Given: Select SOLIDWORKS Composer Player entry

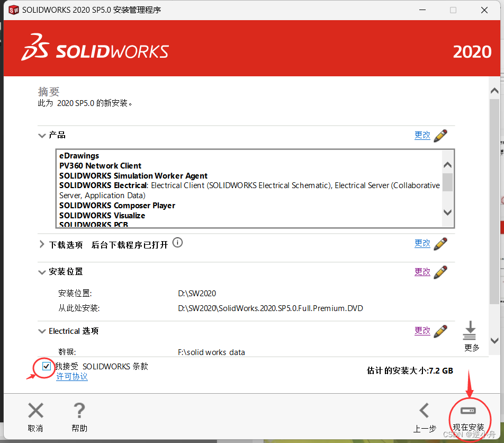Looking at the screenshot, I should [118, 205].
